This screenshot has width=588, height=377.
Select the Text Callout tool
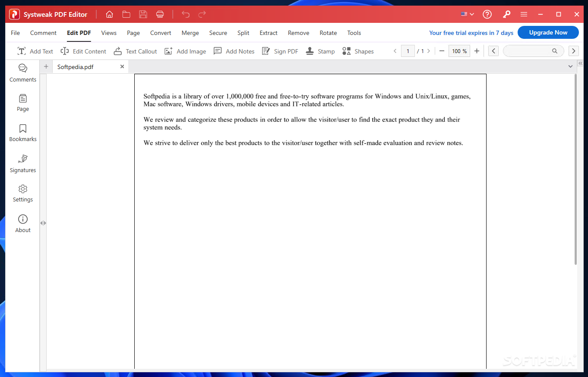coord(135,51)
